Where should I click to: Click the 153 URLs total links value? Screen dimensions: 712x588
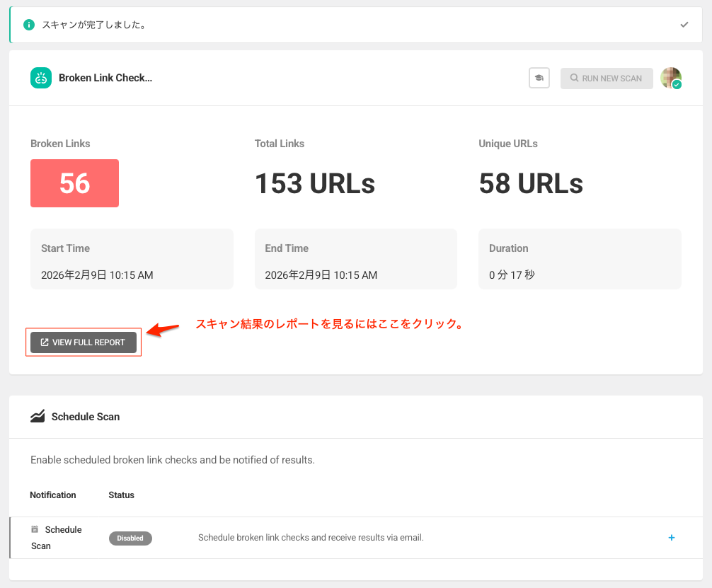[315, 184]
